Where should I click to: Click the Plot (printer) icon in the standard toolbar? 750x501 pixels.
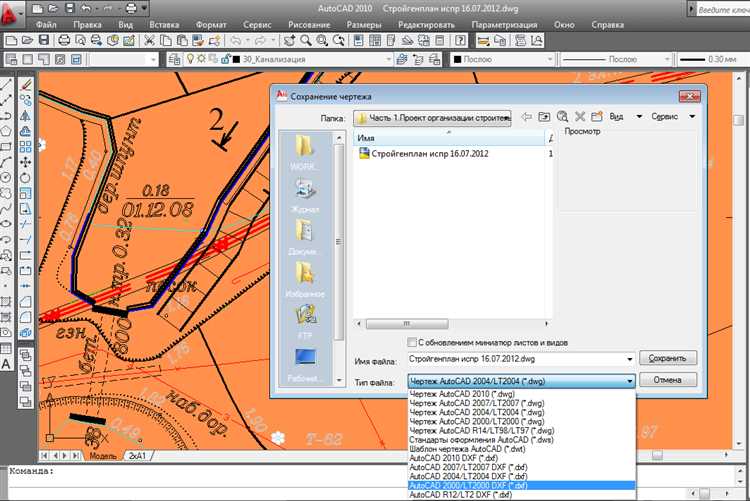click(x=64, y=41)
